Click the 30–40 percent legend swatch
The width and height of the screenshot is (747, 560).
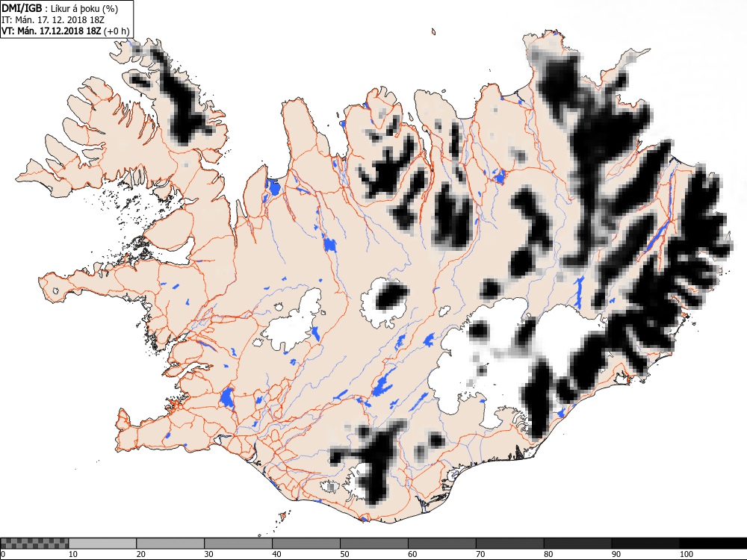point(238,544)
